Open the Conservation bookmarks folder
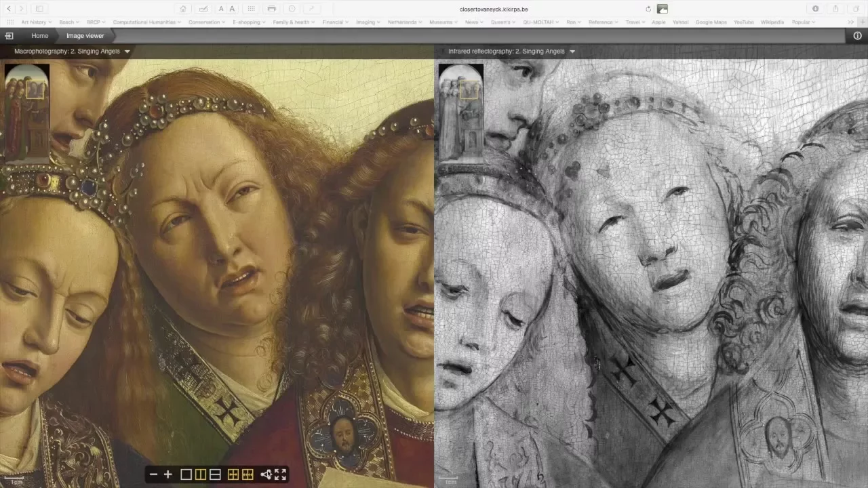 point(207,22)
